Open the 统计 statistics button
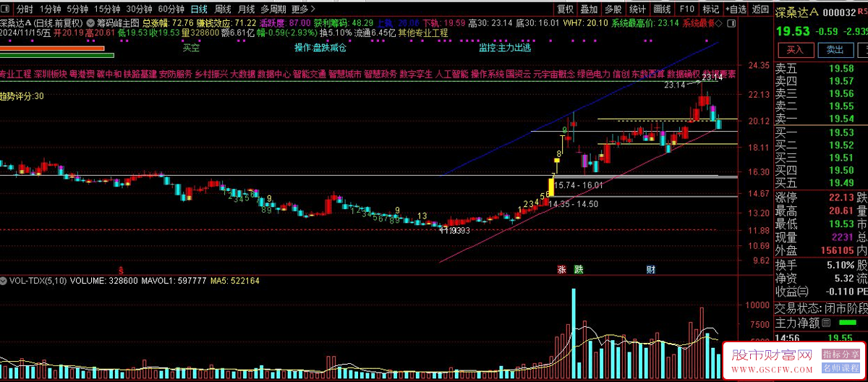The width and height of the screenshot is (868, 382). tap(637, 9)
